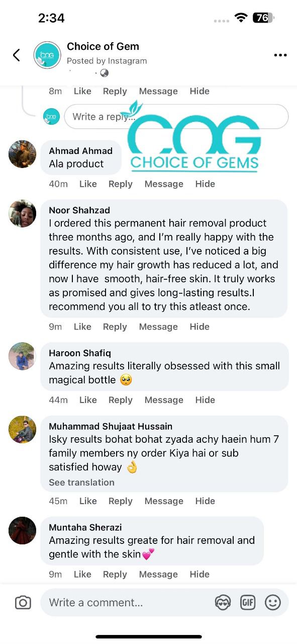Screen dimensions: 297x644
Task: Message Muntaha Sherazi from her comment
Action: 158,574
